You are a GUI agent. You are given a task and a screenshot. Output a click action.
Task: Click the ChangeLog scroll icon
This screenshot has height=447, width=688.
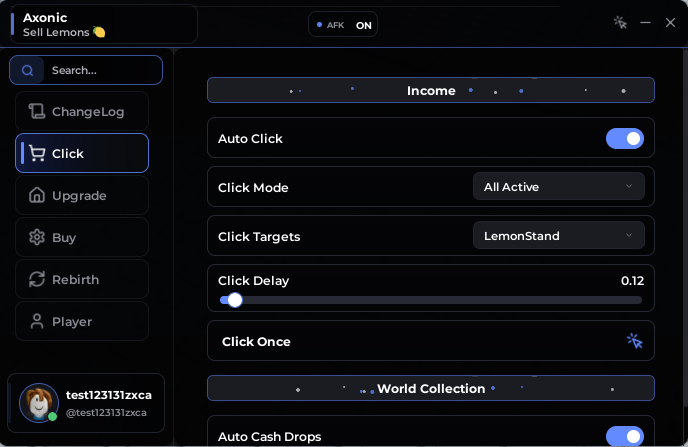click(37, 111)
